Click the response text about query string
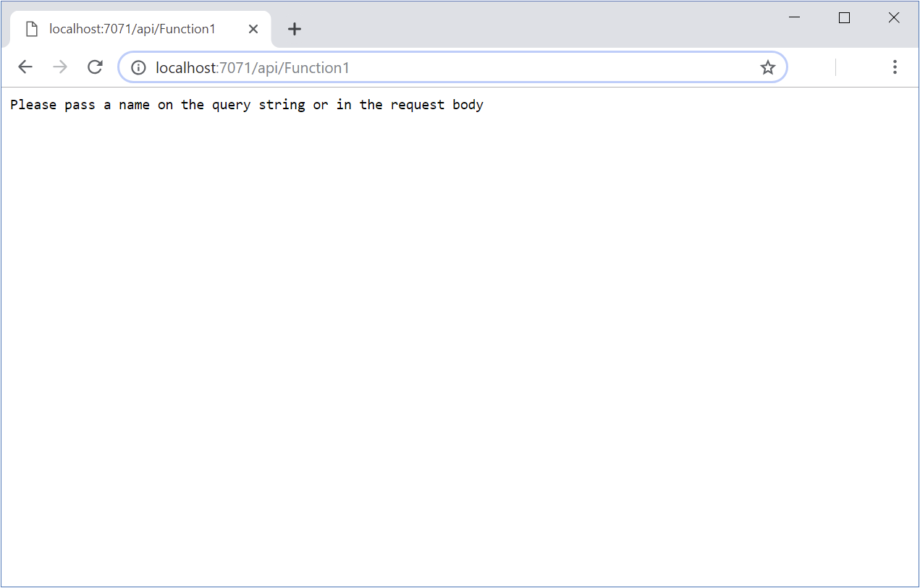 coord(246,104)
